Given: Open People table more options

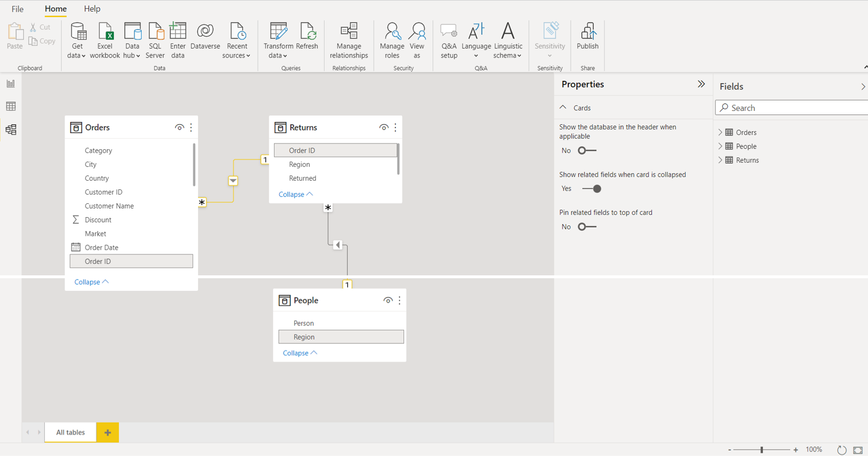Looking at the screenshot, I should click(x=399, y=300).
